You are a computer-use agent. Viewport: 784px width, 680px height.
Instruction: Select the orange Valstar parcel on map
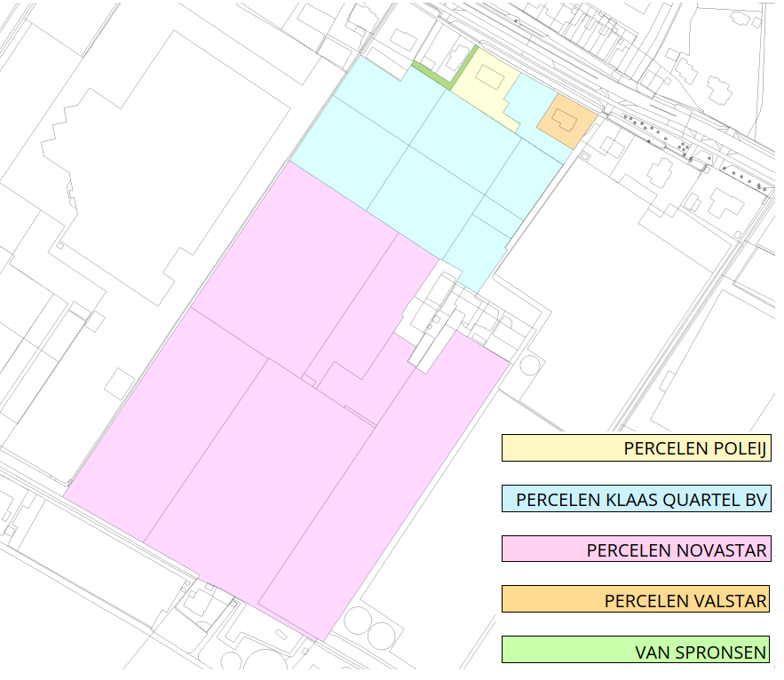tap(567, 121)
